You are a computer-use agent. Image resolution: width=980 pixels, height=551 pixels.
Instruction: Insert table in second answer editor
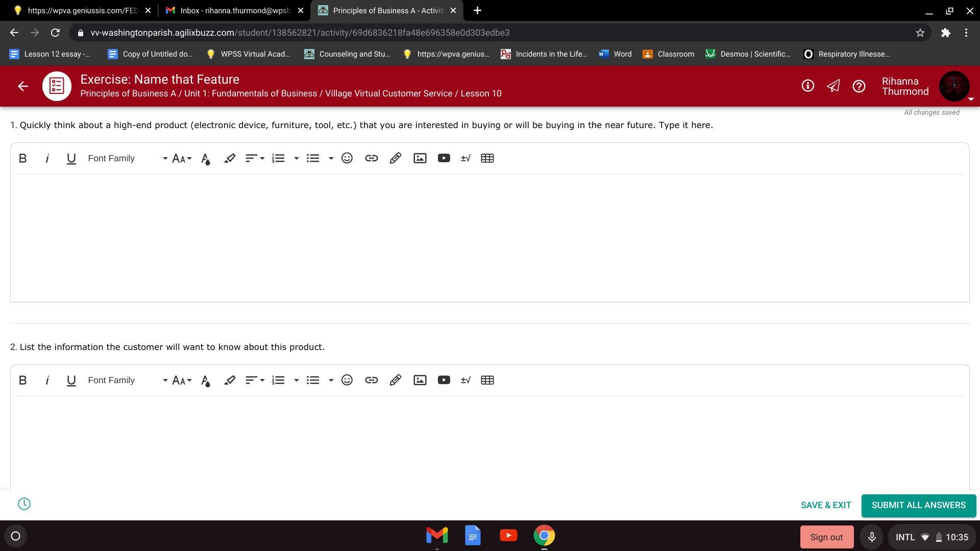(487, 380)
